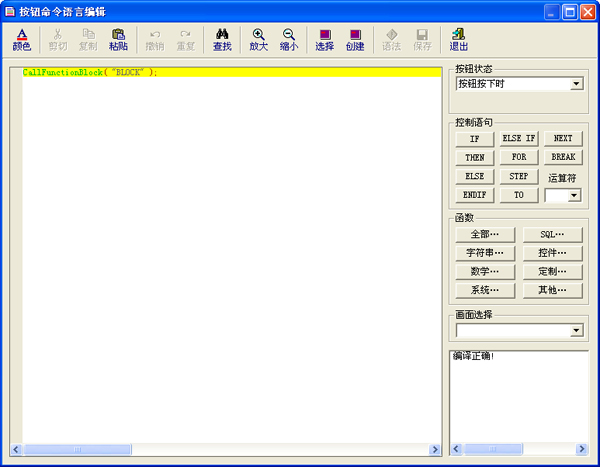Save script with 保存 icon
The image size is (600, 467).
(422, 40)
